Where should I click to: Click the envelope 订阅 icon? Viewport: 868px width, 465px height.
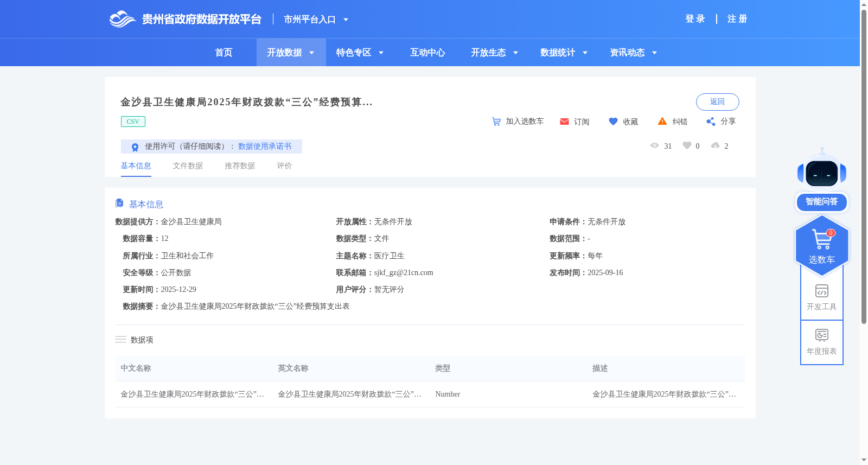[x=564, y=122]
